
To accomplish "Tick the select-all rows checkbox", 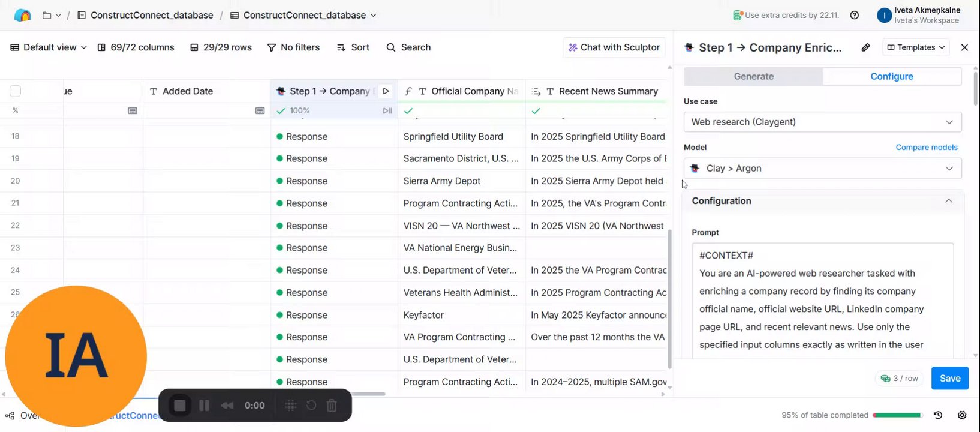I will click(16, 91).
